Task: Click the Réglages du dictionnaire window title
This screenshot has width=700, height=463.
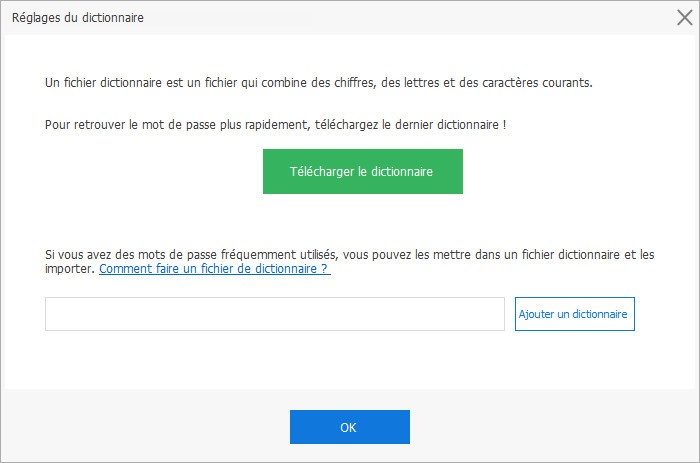Action: pyautogui.click(x=77, y=18)
